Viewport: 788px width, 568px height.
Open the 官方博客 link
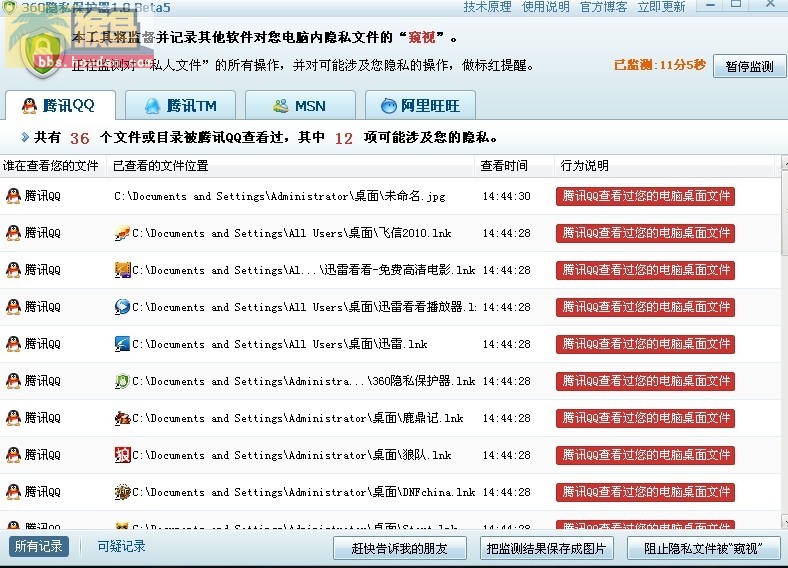click(x=603, y=7)
